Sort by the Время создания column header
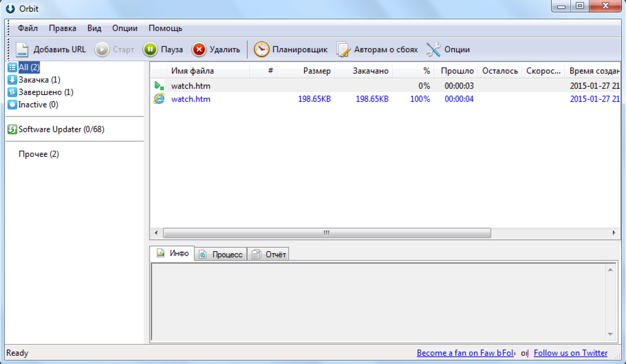This screenshot has width=626, height=364. pyautogui.click(x=593, y=71)
